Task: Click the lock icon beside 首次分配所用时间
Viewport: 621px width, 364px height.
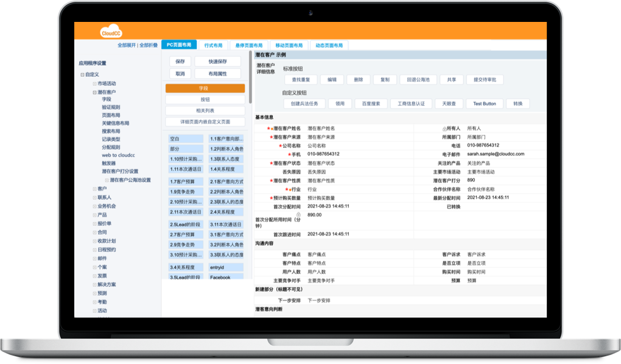Action: coord(298,215)
